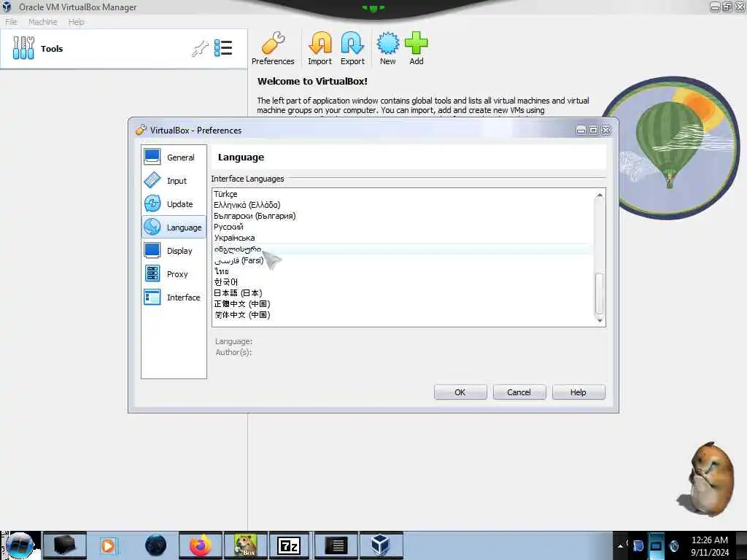
Task: Click the Export appliance icon
Action: pyautogui.click(x=352, y=49)
